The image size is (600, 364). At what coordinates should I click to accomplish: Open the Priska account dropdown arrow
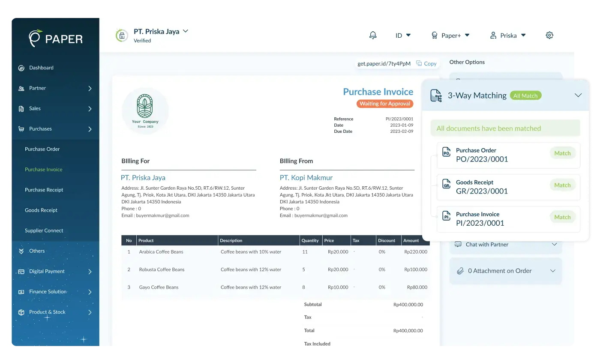pos(523,35)
